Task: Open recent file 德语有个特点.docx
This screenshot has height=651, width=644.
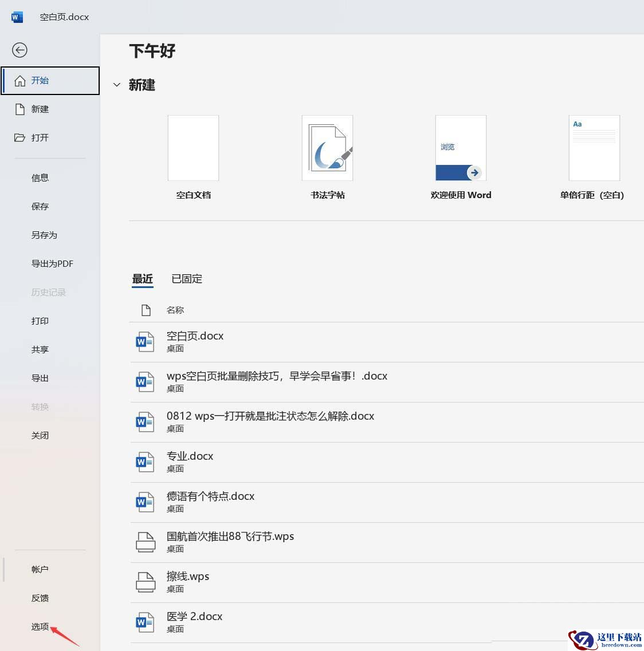Action: pos(387,502)
